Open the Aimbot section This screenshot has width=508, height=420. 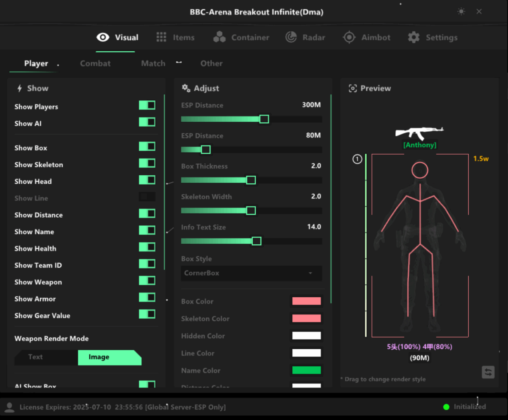[x=367, y=37]
